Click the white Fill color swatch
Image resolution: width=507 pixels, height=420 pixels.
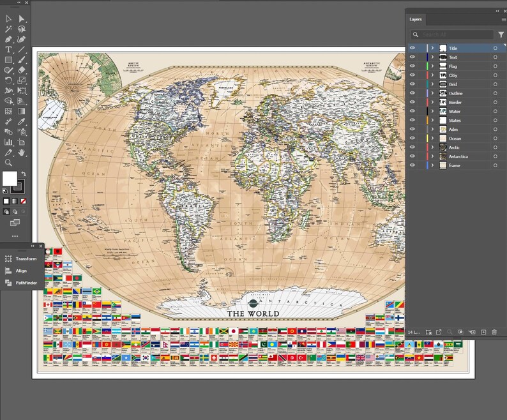(10, 179)
